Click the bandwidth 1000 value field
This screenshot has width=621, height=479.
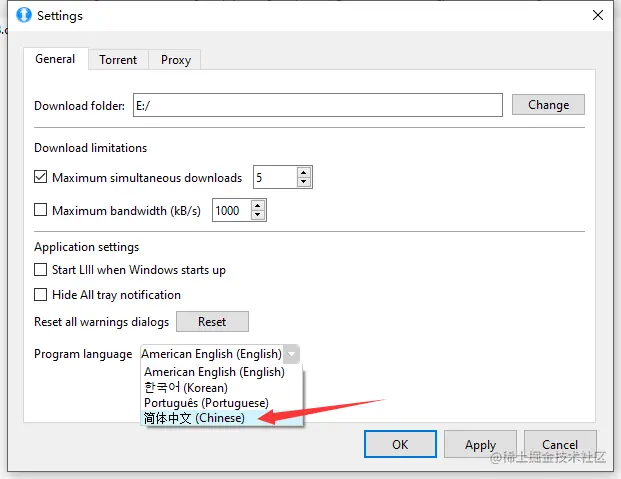(232, 210)
